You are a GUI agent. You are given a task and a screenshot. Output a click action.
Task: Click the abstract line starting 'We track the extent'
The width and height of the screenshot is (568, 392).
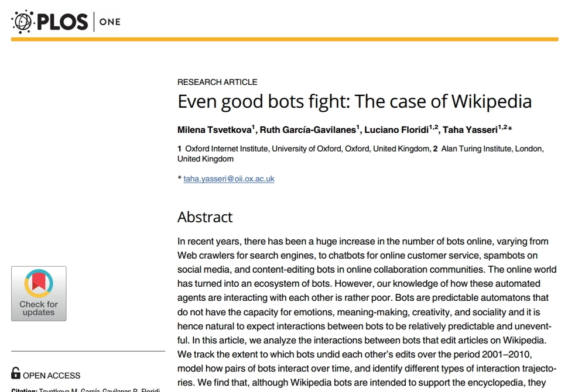tap(355, 355)
